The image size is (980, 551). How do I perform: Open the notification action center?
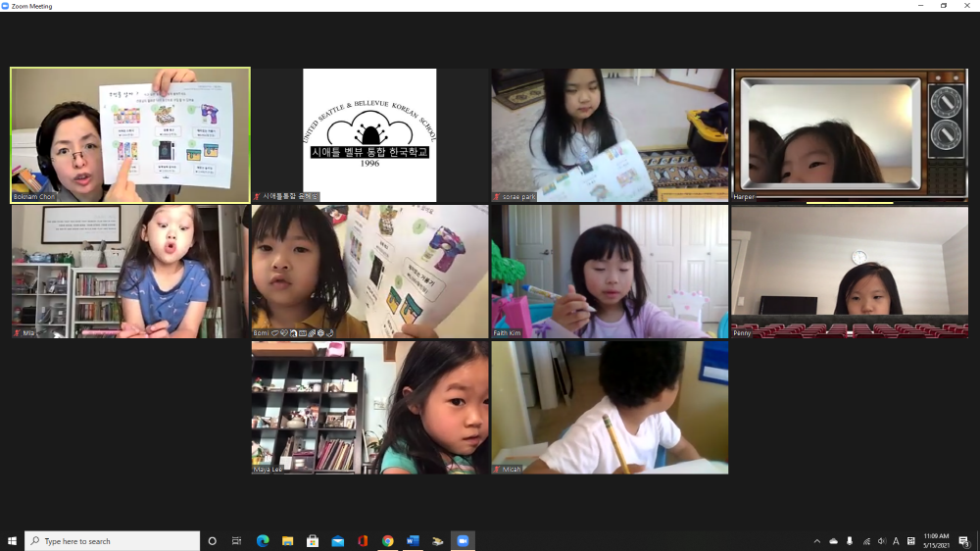coord(963,541)
